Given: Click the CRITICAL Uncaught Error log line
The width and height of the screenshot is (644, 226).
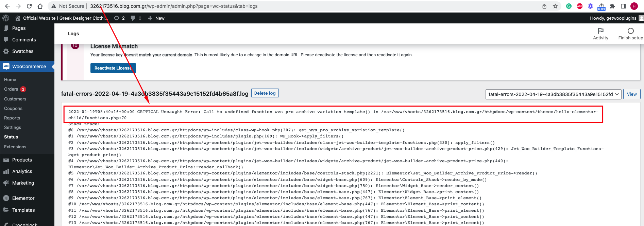Looking at the screenshot, I should tap(333, 115).
